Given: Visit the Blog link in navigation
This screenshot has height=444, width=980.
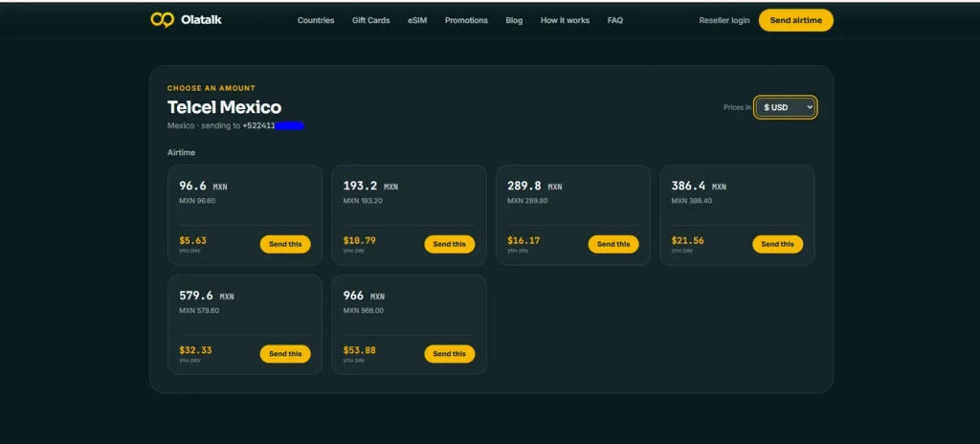Looking at the screenshot, I should pos(514,20).
